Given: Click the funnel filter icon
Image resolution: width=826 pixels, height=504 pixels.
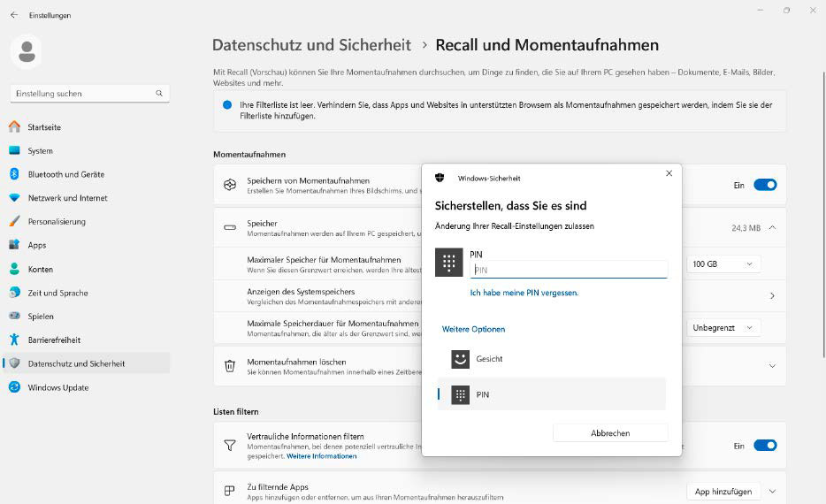Looking at the screenshot, I should point(230,446).
